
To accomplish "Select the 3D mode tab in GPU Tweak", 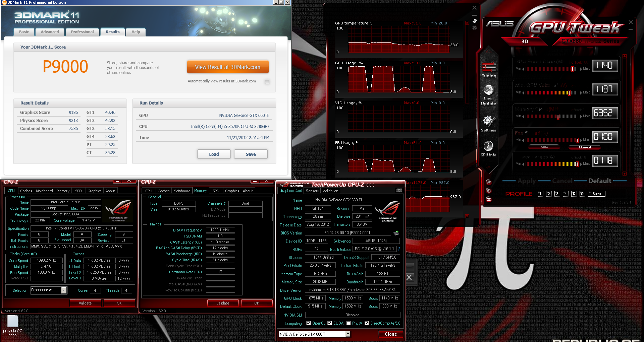I will 525,42.
